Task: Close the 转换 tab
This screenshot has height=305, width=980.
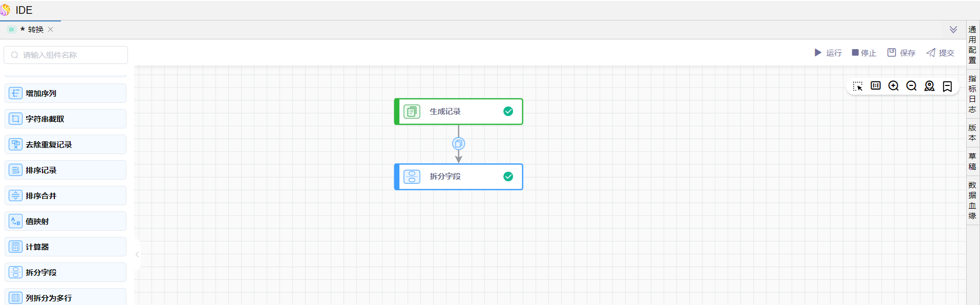Action: pos(51,30)
